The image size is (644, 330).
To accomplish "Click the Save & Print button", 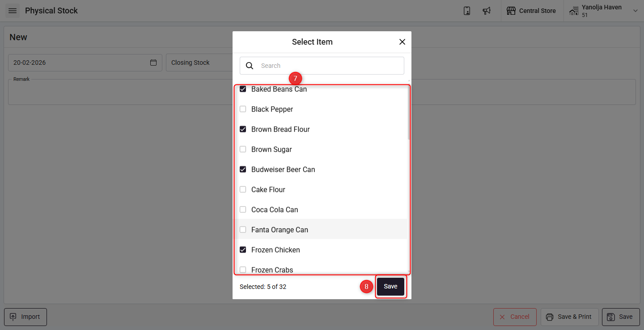I will (x=569, y=317).
